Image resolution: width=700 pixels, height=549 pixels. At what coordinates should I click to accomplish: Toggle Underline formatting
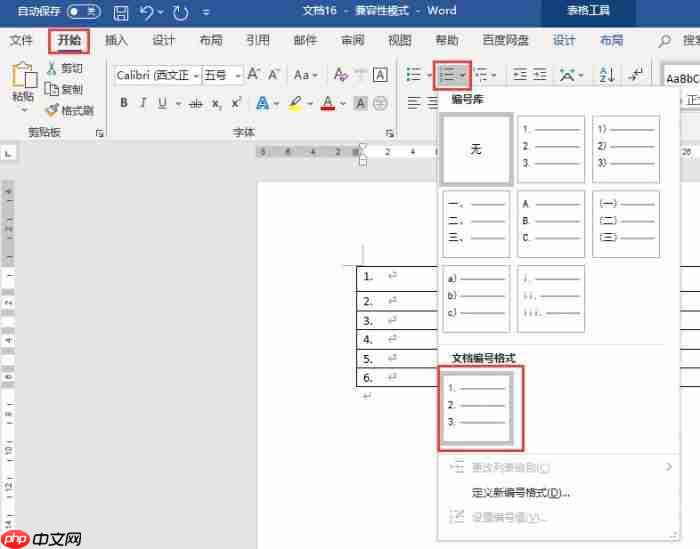tap(162, 104)
